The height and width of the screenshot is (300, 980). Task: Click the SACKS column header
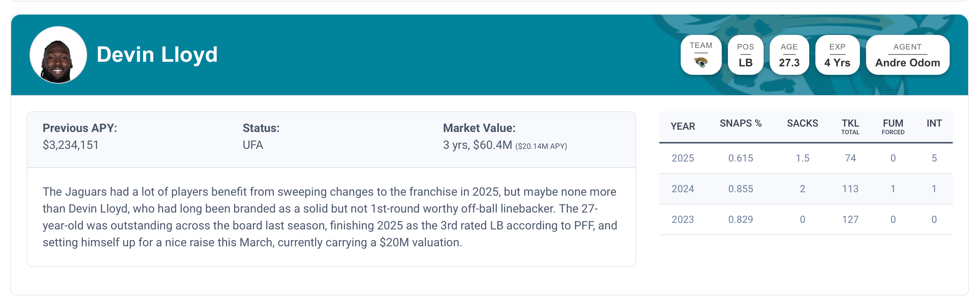click(802, 124)
